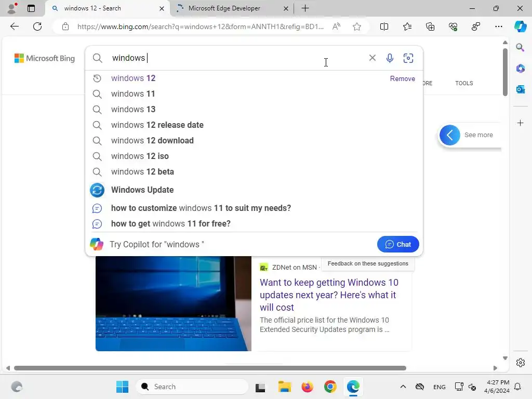532x399 pixels.
Task: Remove windows 12 from search history
Action: click(403, 79)
